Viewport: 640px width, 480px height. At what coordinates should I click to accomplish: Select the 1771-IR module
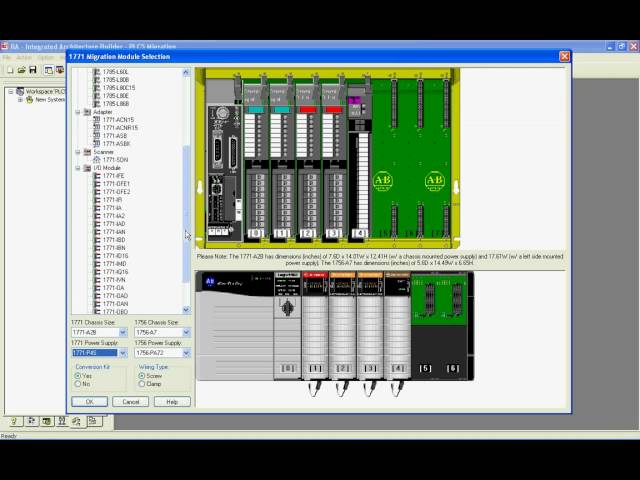pos(112,200)
